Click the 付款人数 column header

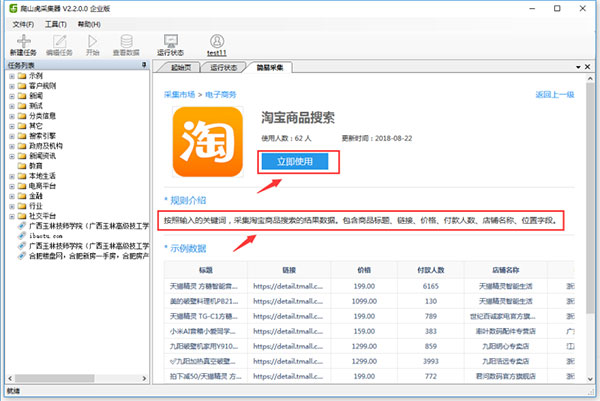(430, 270)
